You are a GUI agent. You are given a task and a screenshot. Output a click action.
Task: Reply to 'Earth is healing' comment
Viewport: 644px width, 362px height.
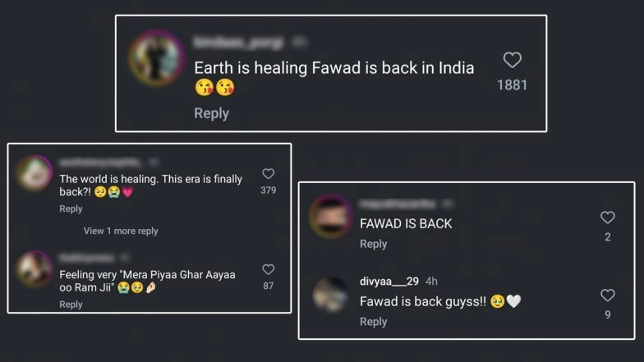pyautogui.click(x=212, y=113)
